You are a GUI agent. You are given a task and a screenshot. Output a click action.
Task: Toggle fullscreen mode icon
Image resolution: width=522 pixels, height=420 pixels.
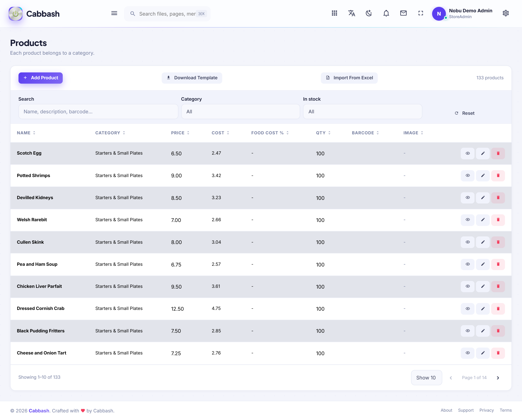pyautogui.click(x=421, y=13)
